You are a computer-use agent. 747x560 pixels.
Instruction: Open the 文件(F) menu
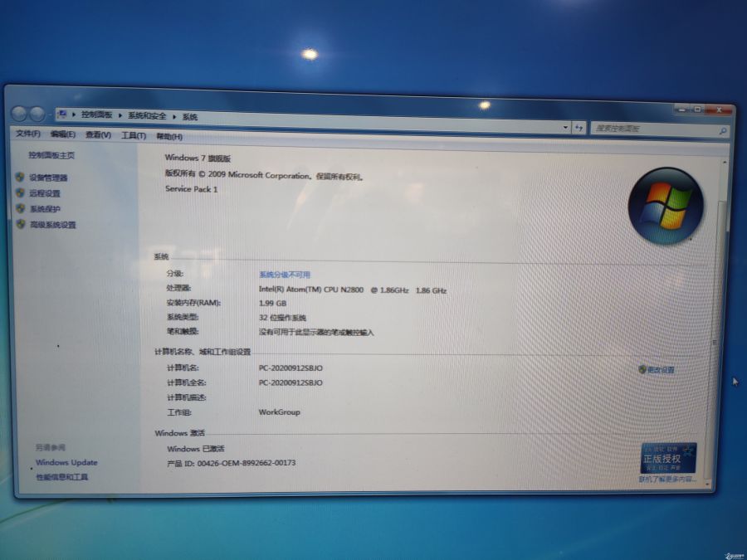(x=28, y=134)
